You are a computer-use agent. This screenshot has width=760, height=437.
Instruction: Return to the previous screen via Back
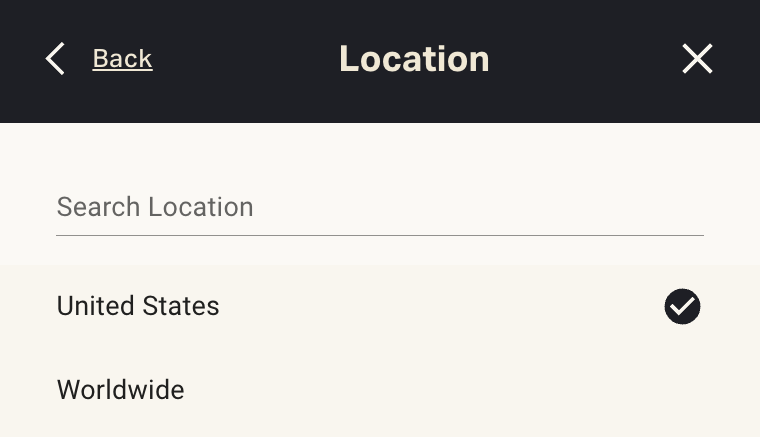click(122, 59)
